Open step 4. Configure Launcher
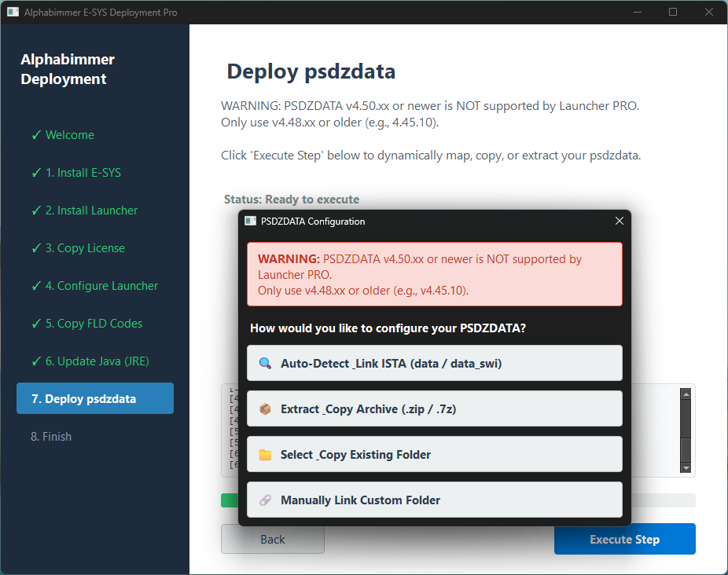The width and height of the screenshot is (728, 575). coord(94,286)
